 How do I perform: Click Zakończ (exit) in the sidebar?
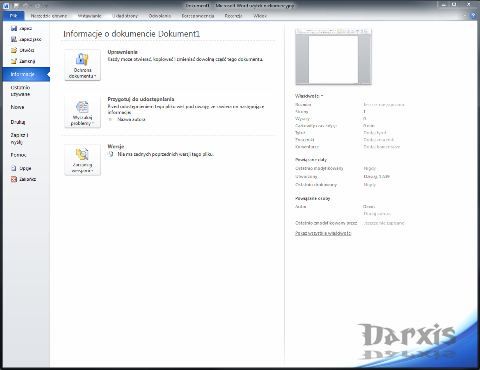23,179
